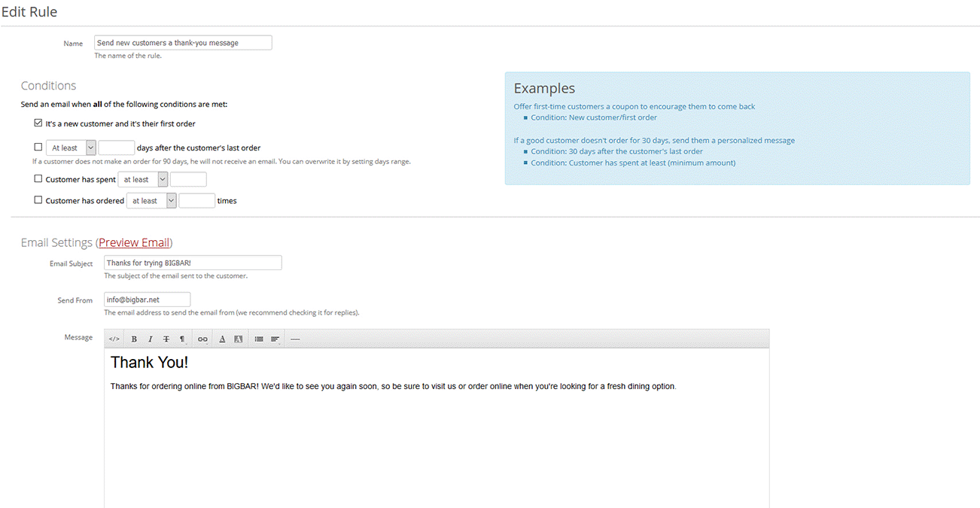Focus the rule Name input field
Image resolution: width=980 pixels, height=508 pixels.
click(183, 43)
